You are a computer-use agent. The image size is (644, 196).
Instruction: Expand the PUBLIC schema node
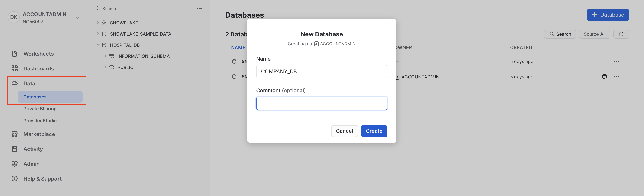click(106, 67)
